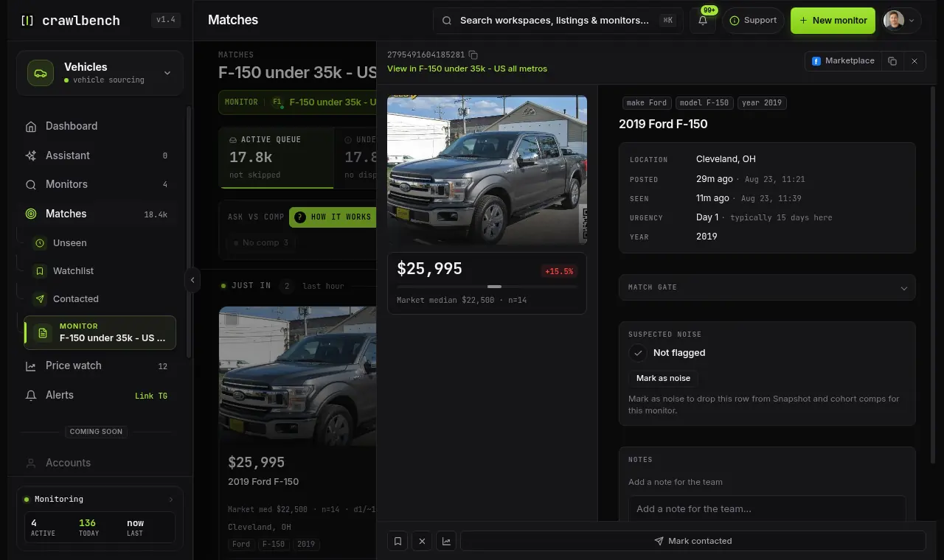Click the truck photo in detail panel
Image resolution: width=944 pixels, height=560 pixels.
[x=487, y=169]
